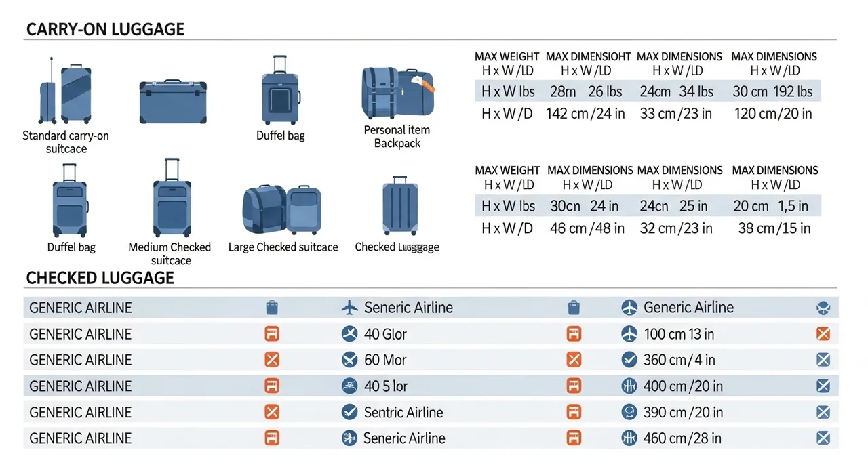Toggle the checkmark icon beside 360 cm/4 in

(629, 359)
